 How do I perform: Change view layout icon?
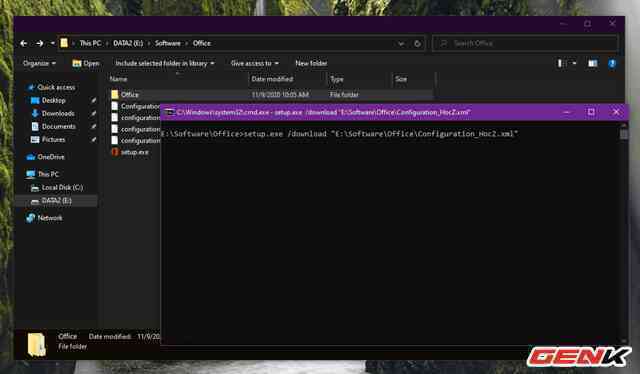tap(562, 63)
